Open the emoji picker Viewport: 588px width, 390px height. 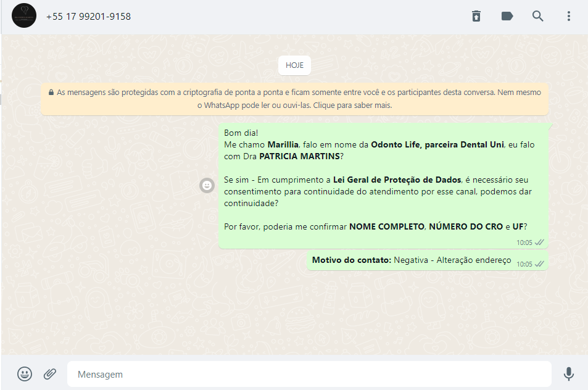coord(25,374)
